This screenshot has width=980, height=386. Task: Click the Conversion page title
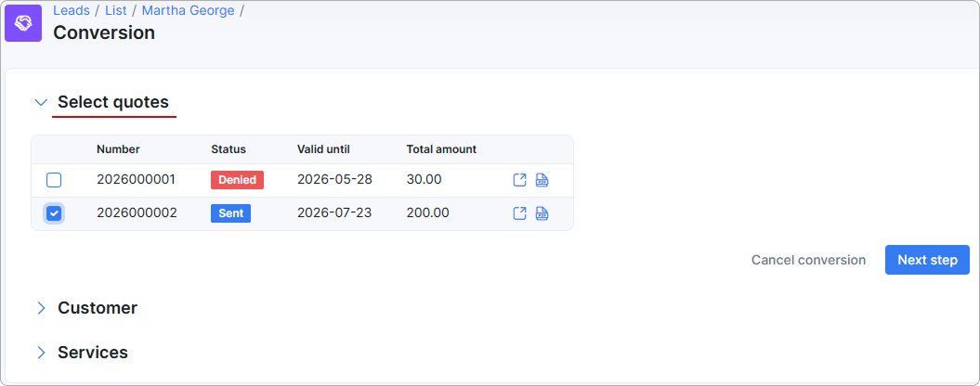point(104,32)
